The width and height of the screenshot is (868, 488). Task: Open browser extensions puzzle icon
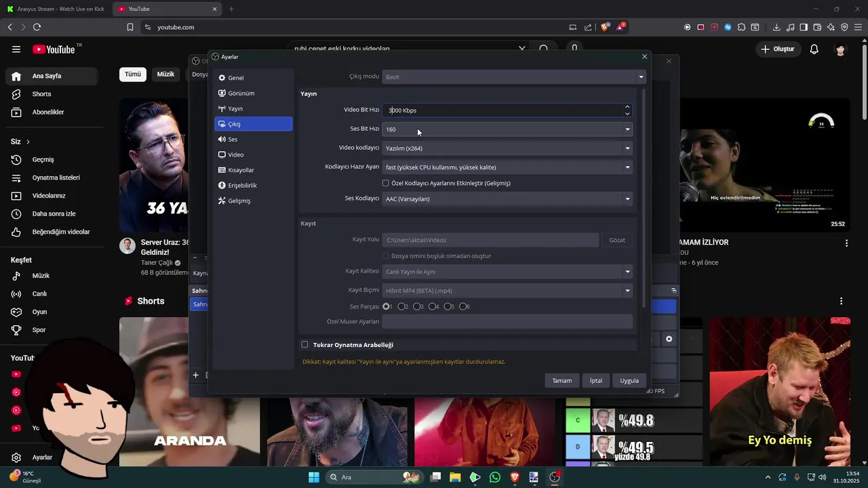click(x=741, y=27)
